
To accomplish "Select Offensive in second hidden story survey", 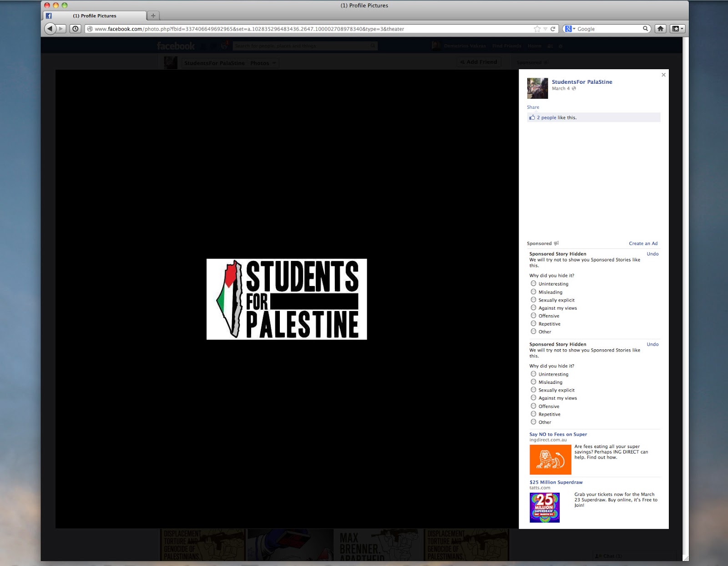I will 533,406.
